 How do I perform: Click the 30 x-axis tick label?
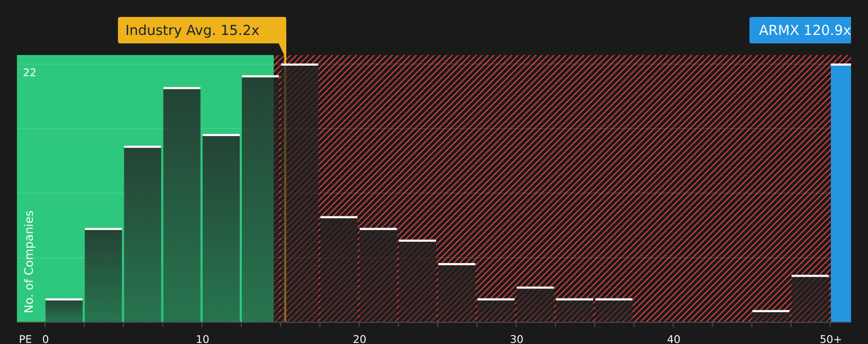[x=517, y=339]
